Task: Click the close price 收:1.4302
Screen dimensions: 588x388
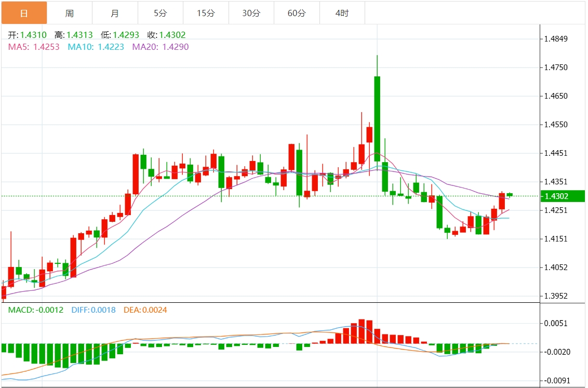Action: tap(167, 35)
